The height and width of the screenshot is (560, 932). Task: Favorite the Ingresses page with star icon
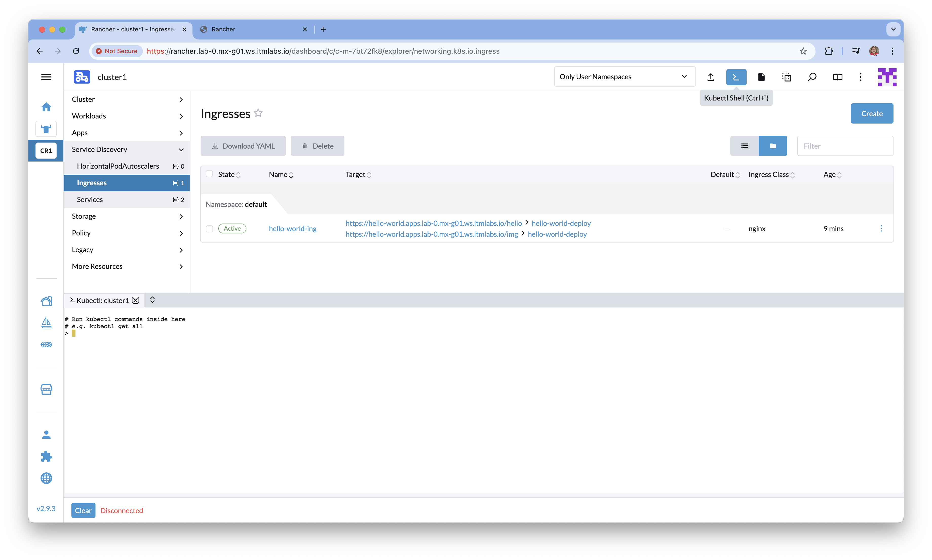click(x=258, y=113)
